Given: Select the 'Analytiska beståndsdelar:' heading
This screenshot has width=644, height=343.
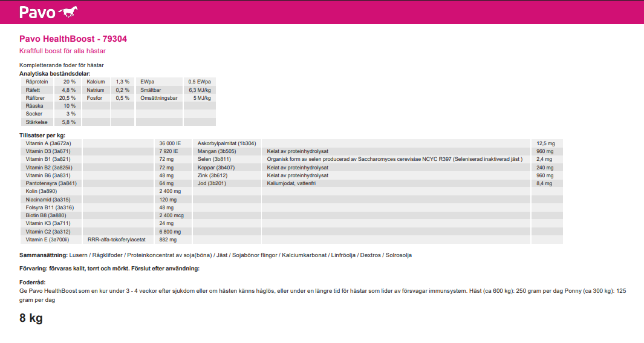Looking at the screenshot, I should coord(54,74).
